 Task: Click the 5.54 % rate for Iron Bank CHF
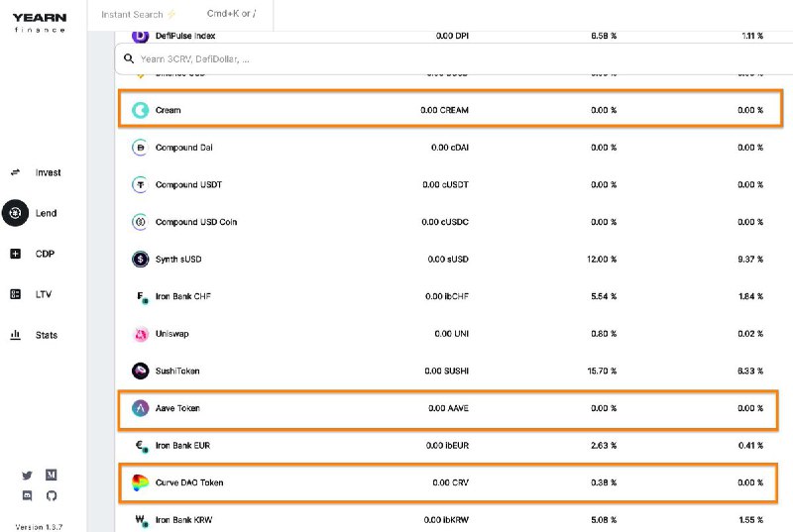click(x=604, y=296)
